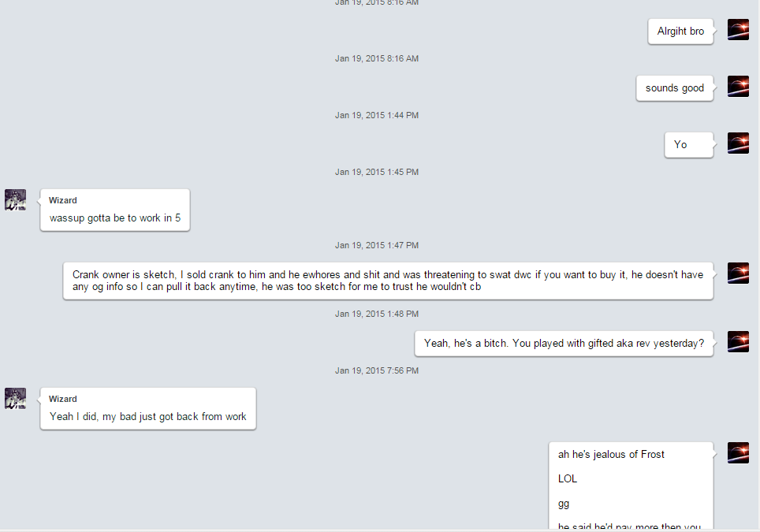
Task: Select the 'Yo' message bubble
Action: click(x=689, y=145)
